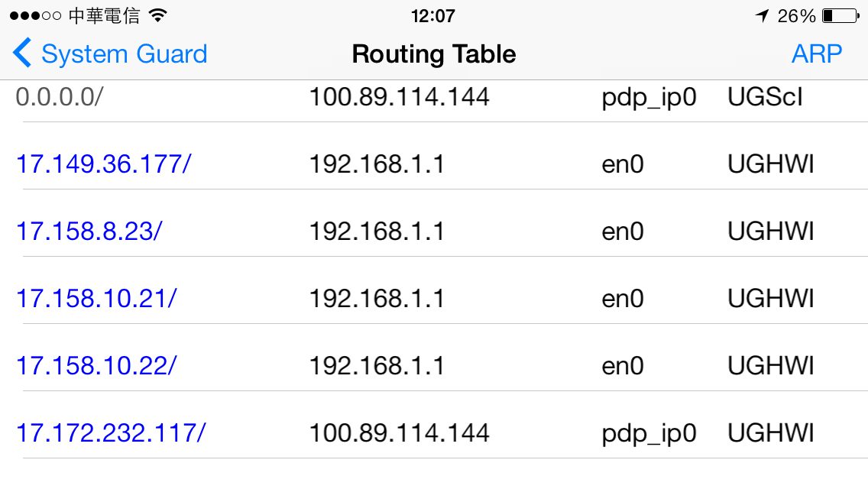868x489 pixels.
Task: Open the ARP table view
Action: pyautogui.click(x=817, y=53)
